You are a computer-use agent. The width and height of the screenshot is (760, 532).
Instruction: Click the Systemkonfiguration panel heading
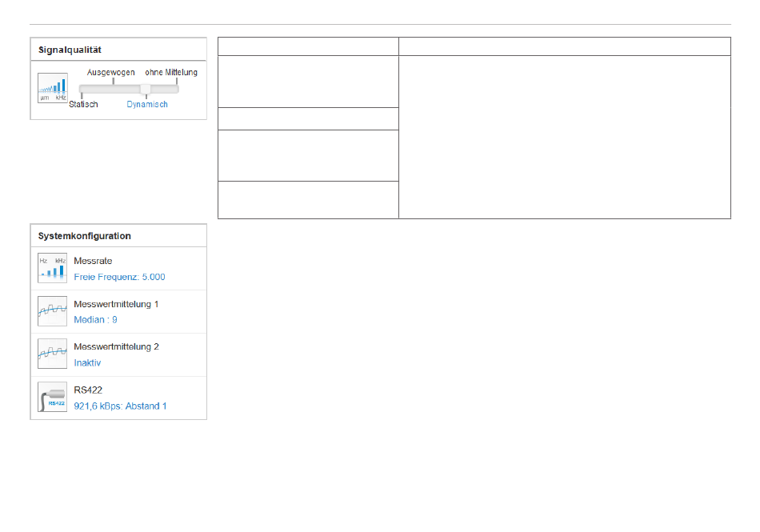84,236
